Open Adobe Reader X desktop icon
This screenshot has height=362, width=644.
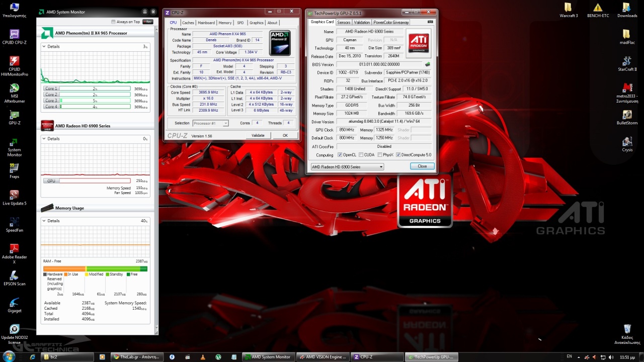tap(14, 254)
